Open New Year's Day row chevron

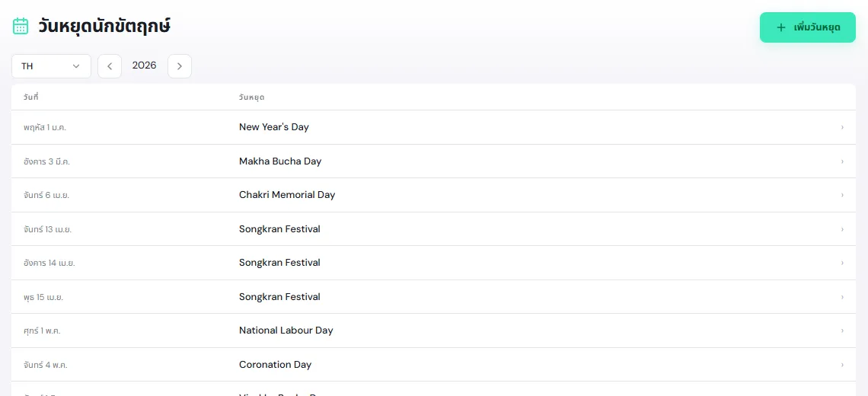pos(843,127)
